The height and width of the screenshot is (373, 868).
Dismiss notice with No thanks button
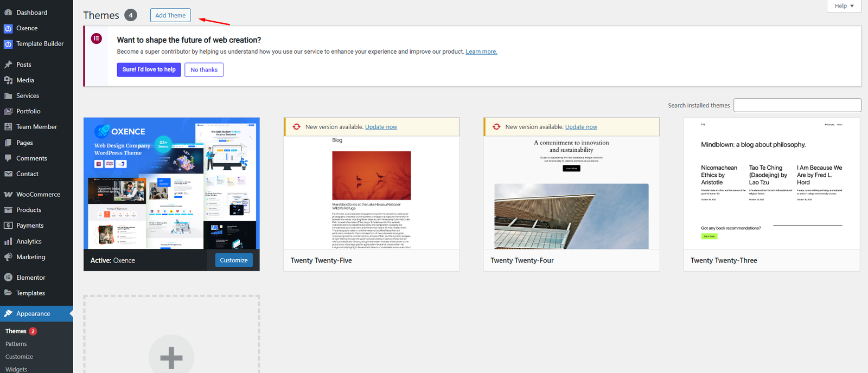204,70
